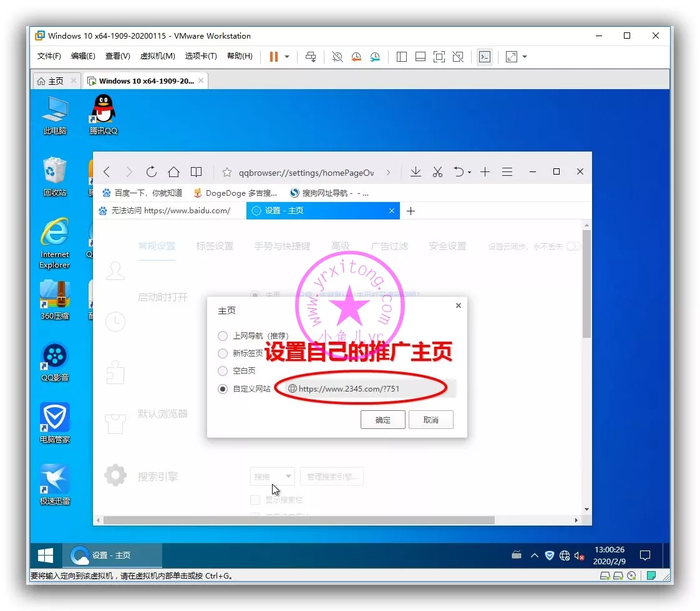Expand the undo closed tab dropdown arrow
The height and width of the screenshot is (611, 700).
(469, 173)
